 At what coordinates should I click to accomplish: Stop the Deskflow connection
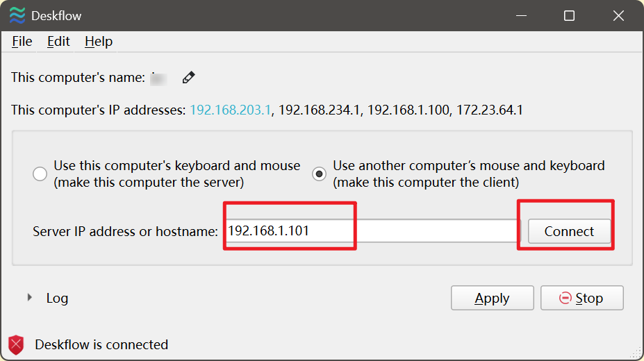click(581, 298)
